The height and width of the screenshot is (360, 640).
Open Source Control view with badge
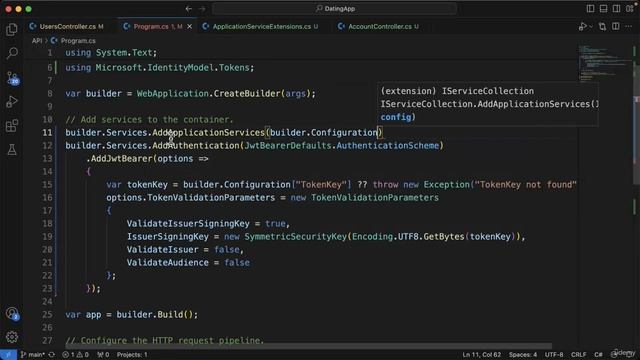(12, 78)
